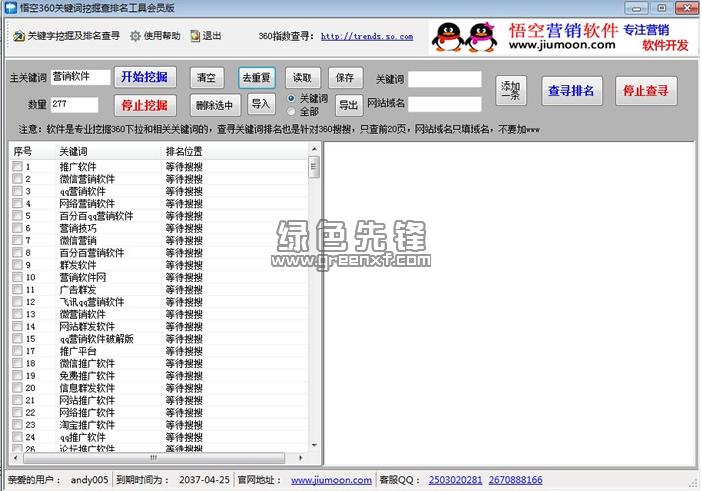
Task: Click the horizontal scrollbar thumb
Action: tap(154, 458)
